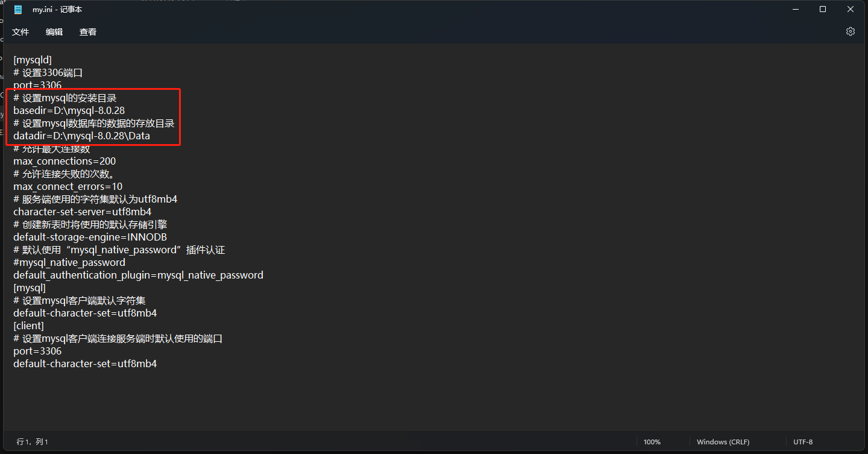Click the datadir=D:\mysql-8.0.28\Data line
Screen dimensions: 868x454
point(81,136)
